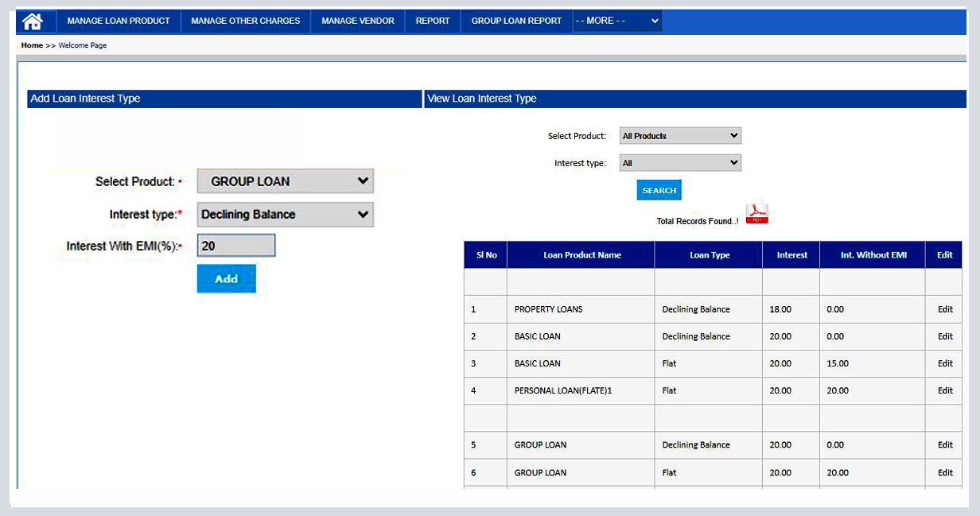The height and width of the screenshot is (516, 980).
Task: Click the Add button
Action: tap(226, 278)
